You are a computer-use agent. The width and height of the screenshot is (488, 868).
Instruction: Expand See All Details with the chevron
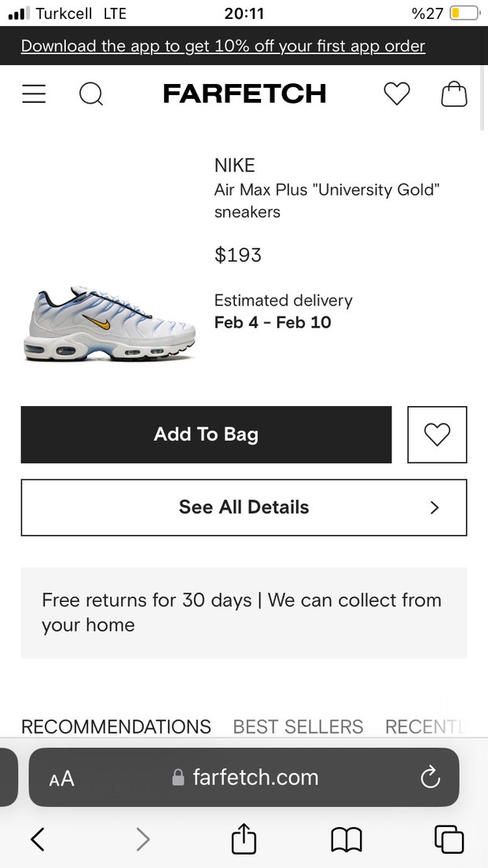click(434, 507)
